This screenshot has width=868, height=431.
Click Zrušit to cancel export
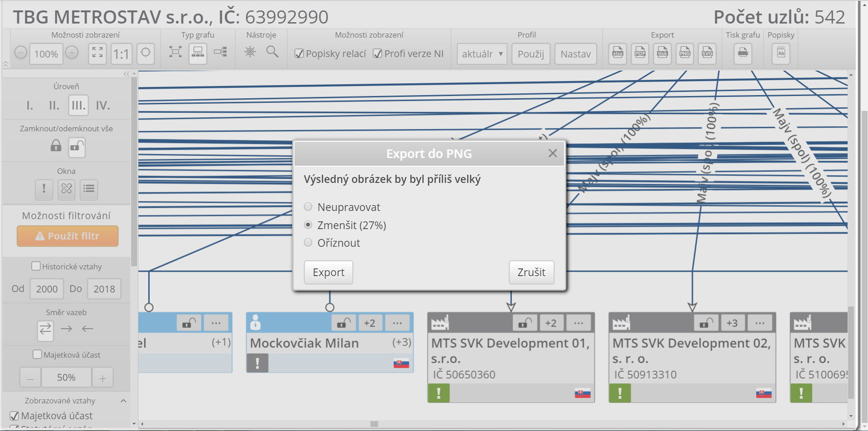click(x=531, y=273)
